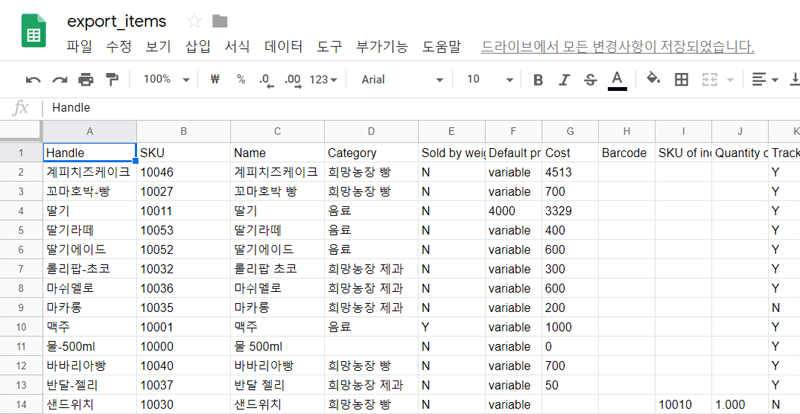The image size is (800, 414).
Task: Select SKU cell 10053
Action: point(184,230)
